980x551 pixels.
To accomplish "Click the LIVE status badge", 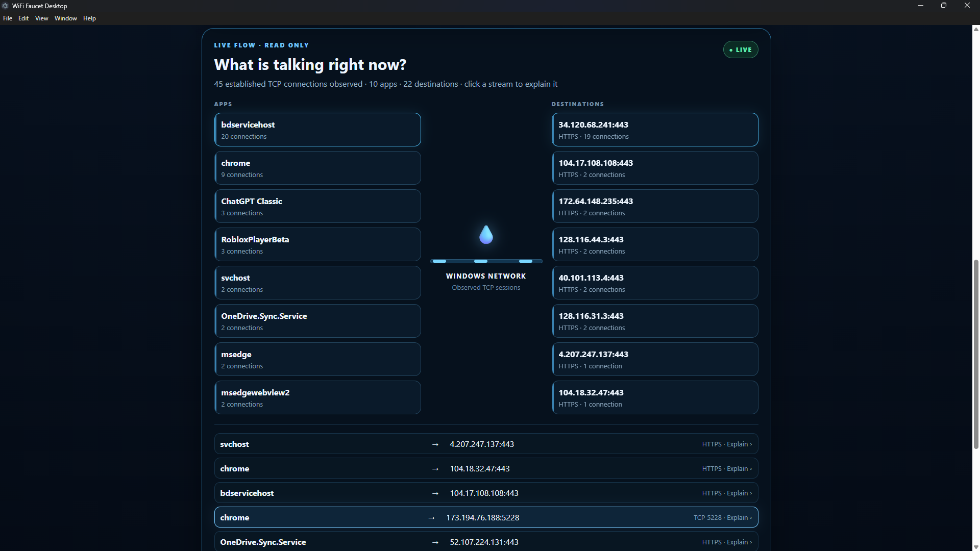I will [x=741, y=49].
